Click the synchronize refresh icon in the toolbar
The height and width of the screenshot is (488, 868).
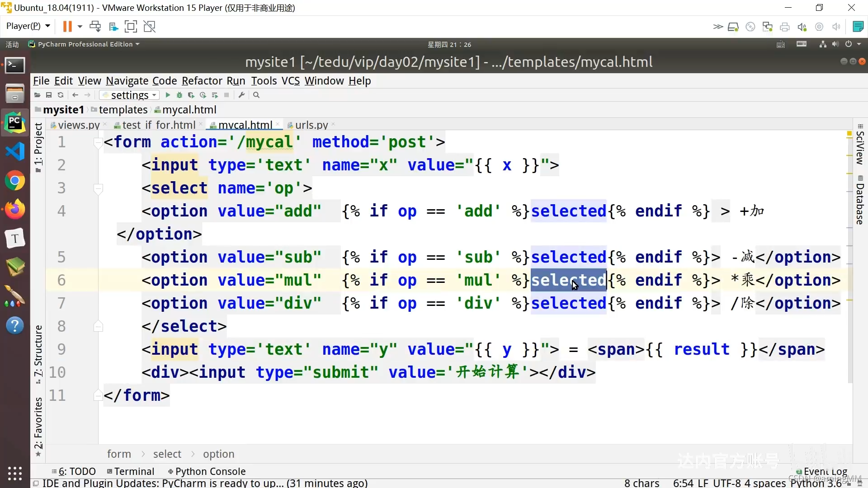click(60, 95)
